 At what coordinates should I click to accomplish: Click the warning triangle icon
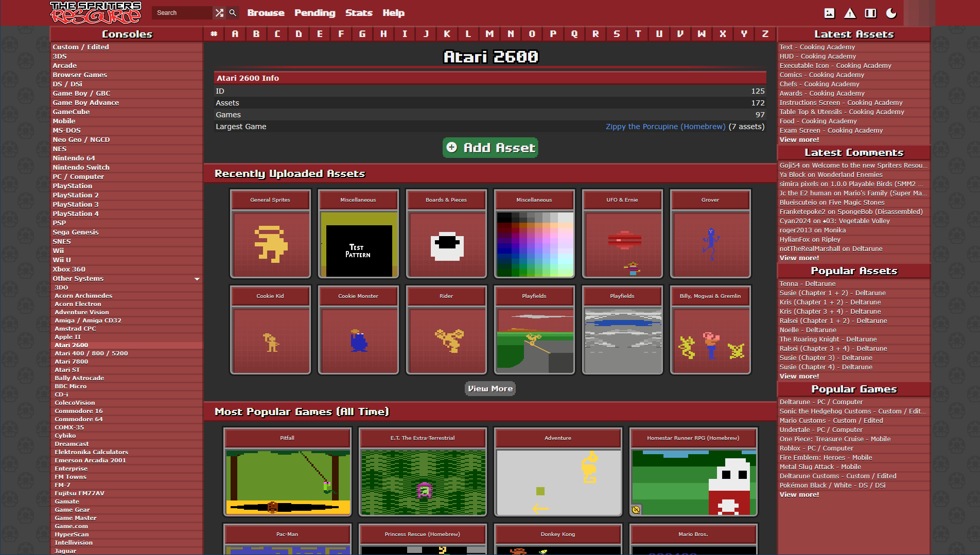(850, 13)
